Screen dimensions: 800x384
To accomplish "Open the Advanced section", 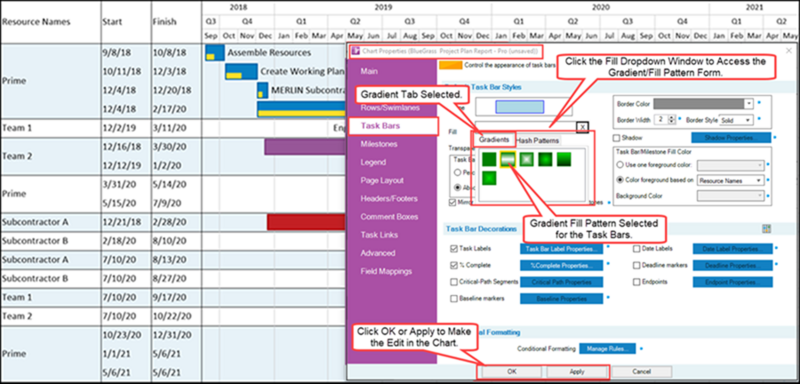I will (x=378, y=253).
